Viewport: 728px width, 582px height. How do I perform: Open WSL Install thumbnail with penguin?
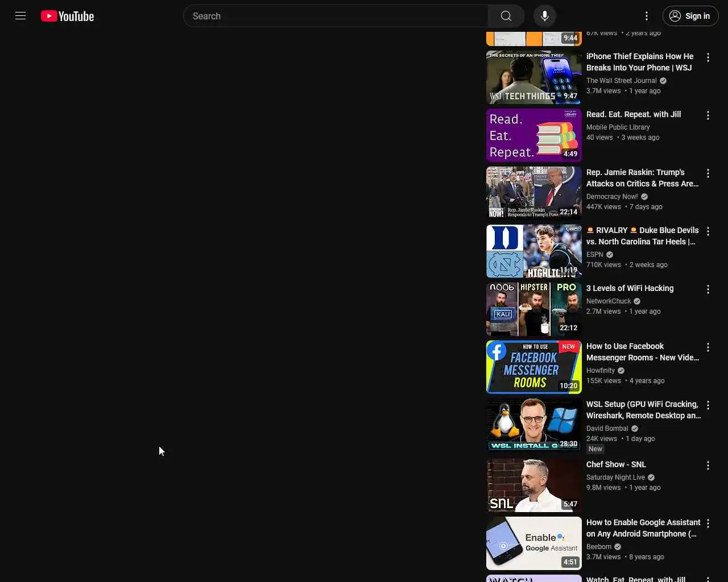pos(534,425)
